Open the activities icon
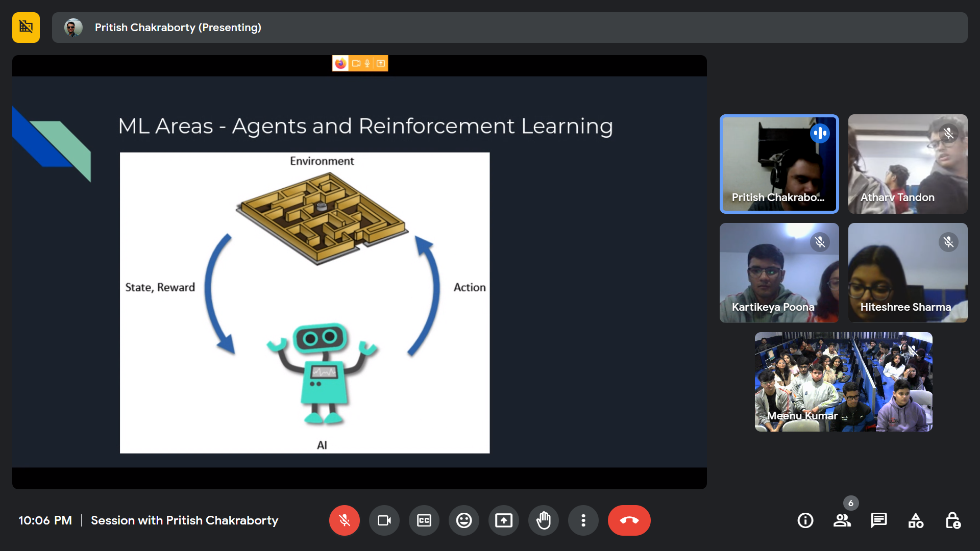This screenshot has width=980, height=551. click(x=916, y=520)
